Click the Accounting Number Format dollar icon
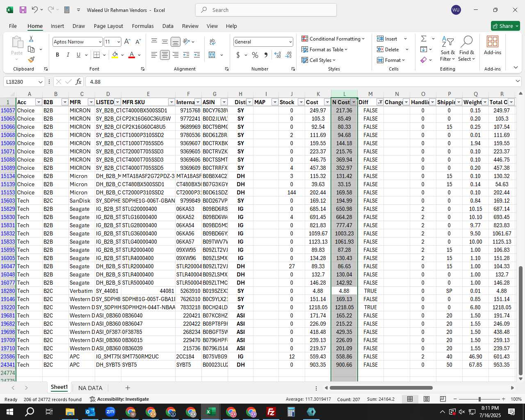 [238, 55]
